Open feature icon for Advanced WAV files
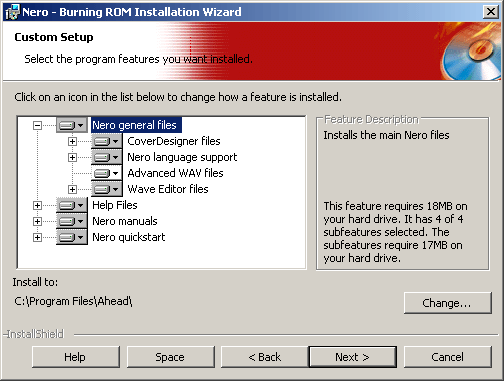504x381 pixels. click(x=107, y=173)
